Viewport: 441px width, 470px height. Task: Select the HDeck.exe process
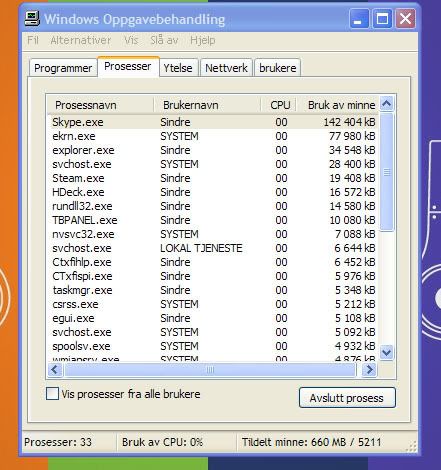click(x=213, y=192)
